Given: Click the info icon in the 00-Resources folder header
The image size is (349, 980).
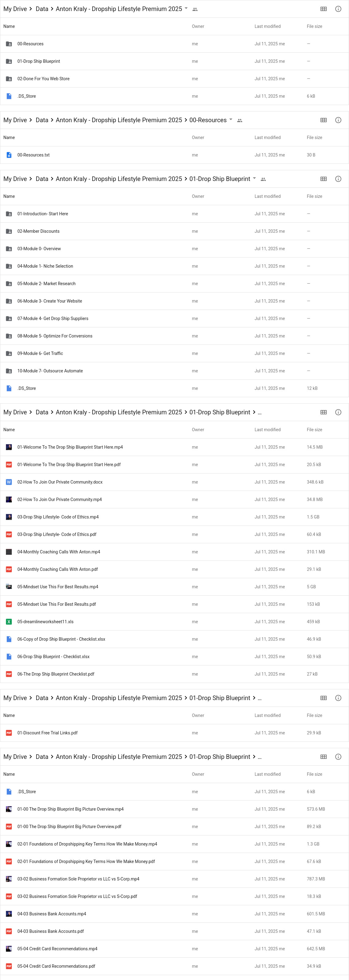Looking at the screenshot, I should pyautogui.click(x=338, y=120).
